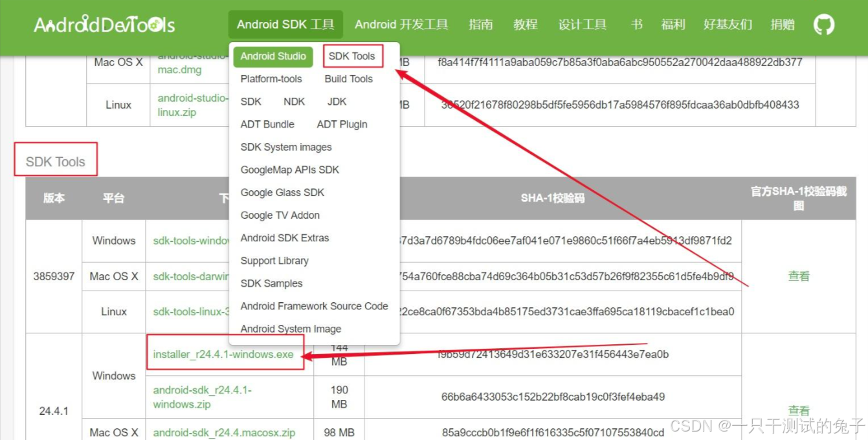Viewport: 868px width, 440px height.
Task: Download android-studio linux.zip file
Action: [x=193, y=105]
